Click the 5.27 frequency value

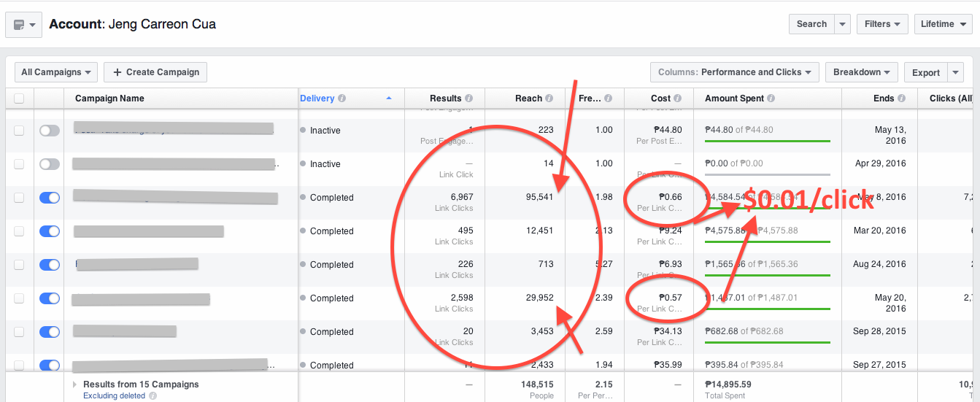(x=604, y=265)
